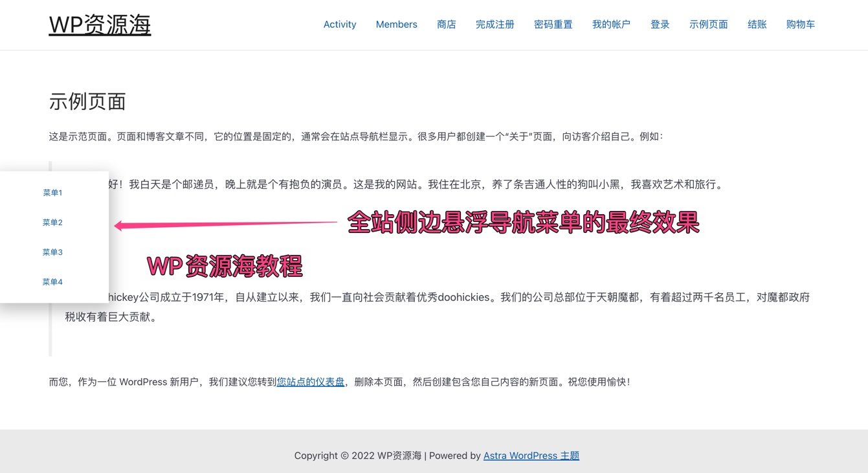Choose 菜单4 in the floating side navigation
Screen dimensions: 868x473
pos(52,282)
